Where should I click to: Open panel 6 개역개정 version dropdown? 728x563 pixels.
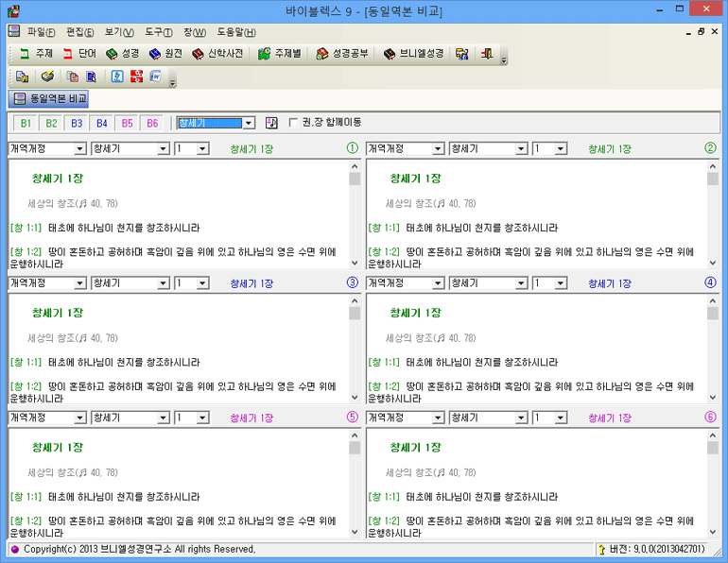(439, 418)
